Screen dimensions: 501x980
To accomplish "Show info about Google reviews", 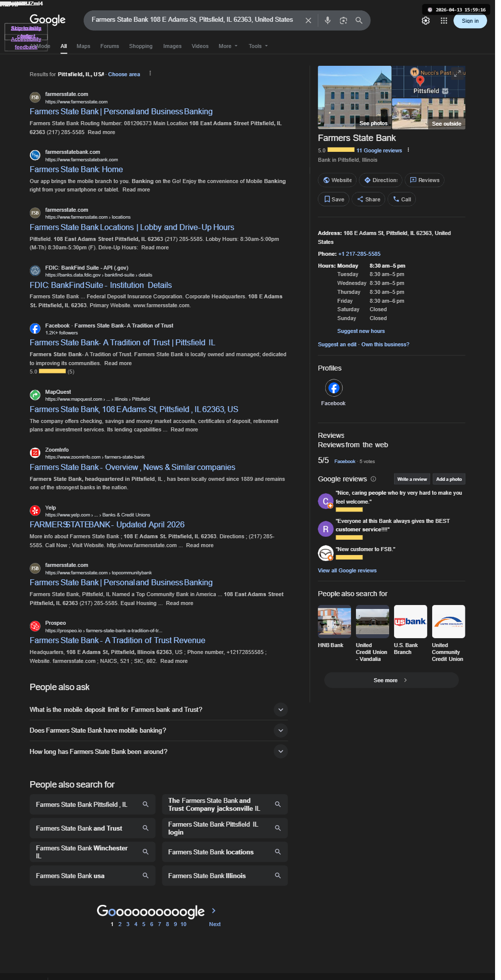I will [373, 479].
